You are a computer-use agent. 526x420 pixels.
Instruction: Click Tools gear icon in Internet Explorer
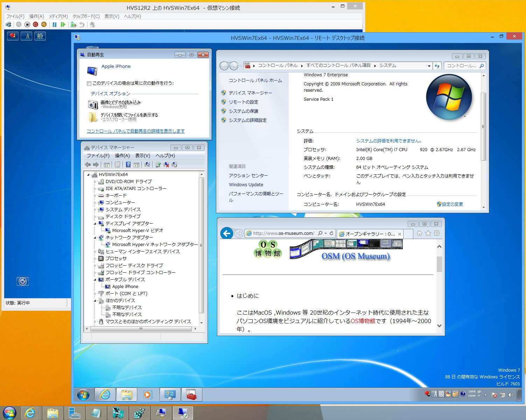tap(437, 233)
